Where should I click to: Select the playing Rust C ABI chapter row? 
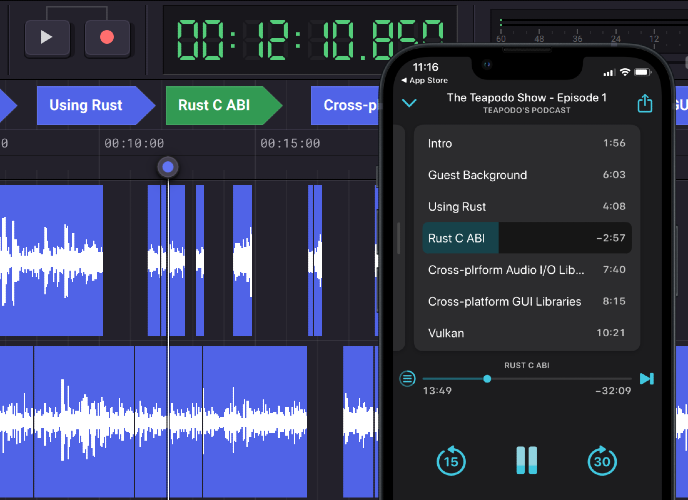click(527, 238)
